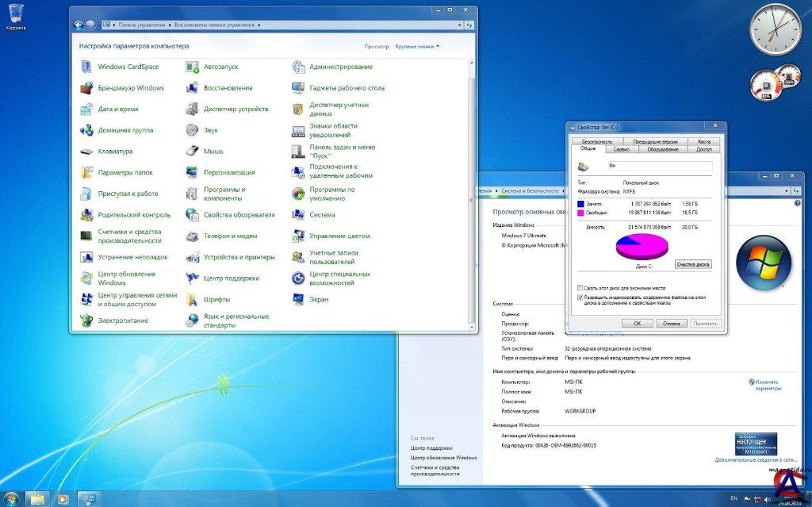
Task: Open Домашняя группа item
Action: point(117,131)
